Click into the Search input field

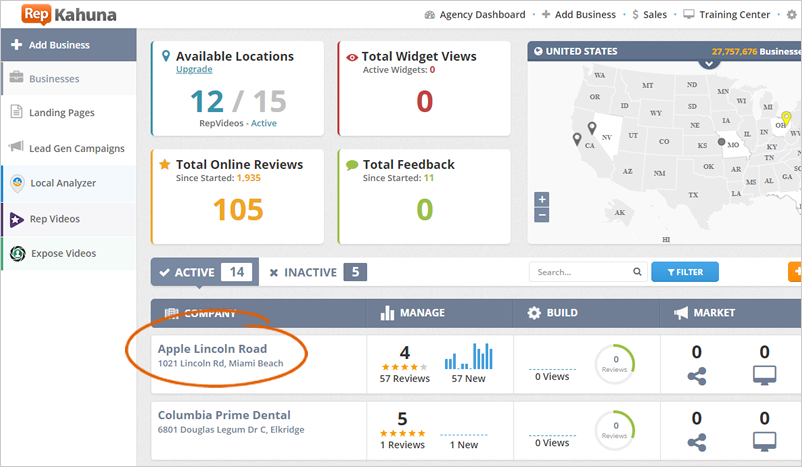(x=580, y=272)
